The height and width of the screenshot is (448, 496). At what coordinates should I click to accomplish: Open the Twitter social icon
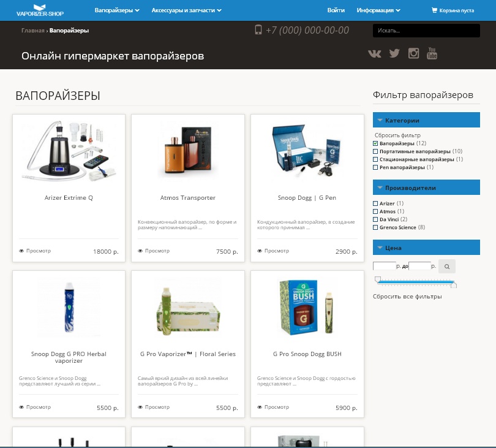click(x=394, y=53)
